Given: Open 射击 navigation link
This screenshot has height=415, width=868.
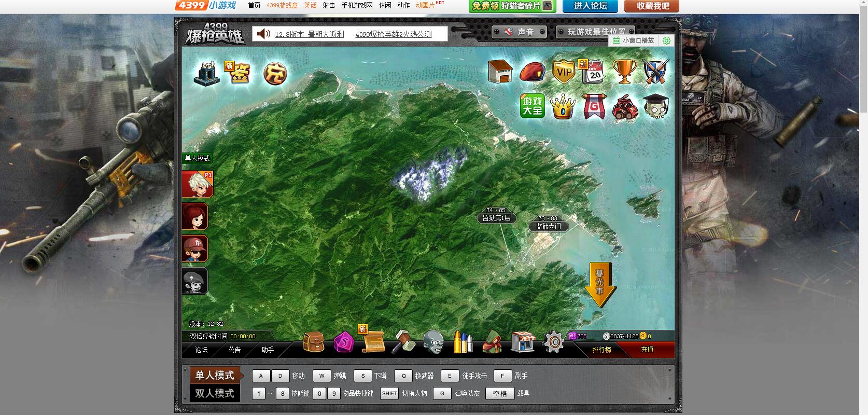Looking at the screenshot, I should [329, 5].
